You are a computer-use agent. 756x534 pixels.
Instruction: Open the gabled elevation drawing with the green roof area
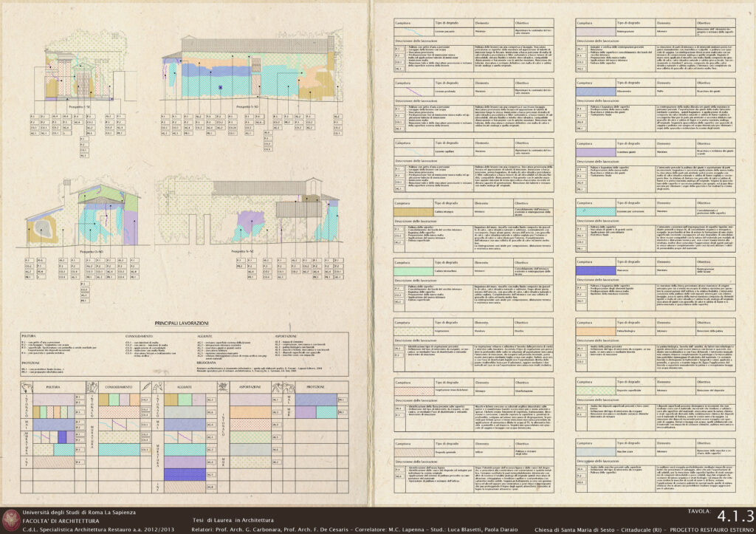[83, 213]
